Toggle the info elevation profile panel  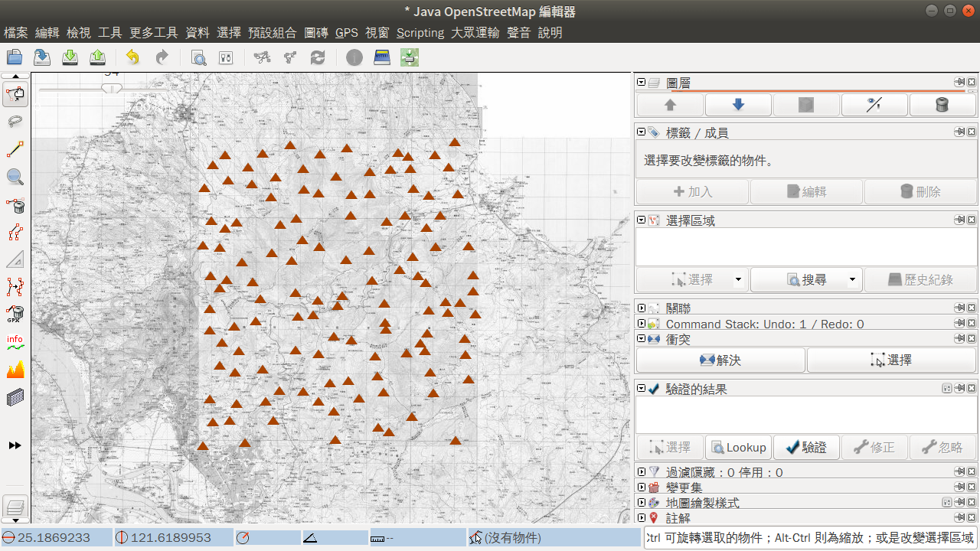pos(15,342)
